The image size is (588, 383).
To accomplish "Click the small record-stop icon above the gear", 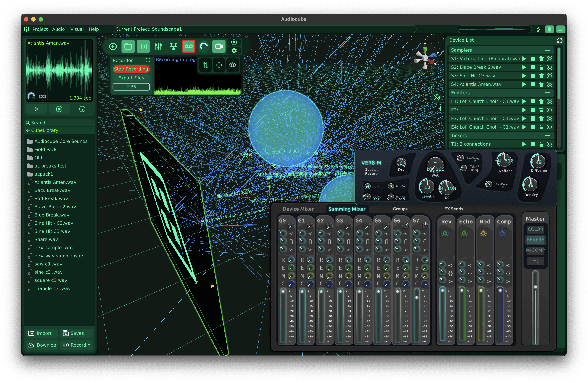I will coord(234,42).
